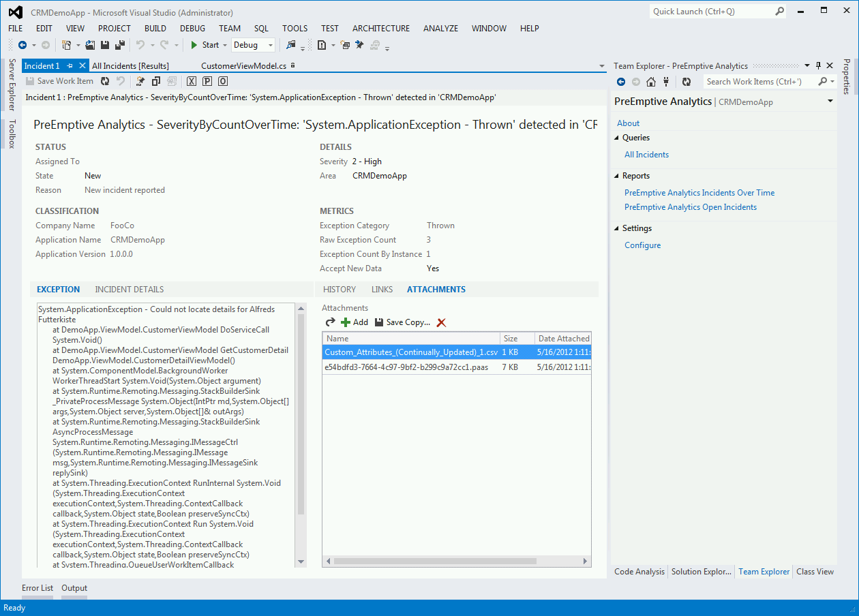Pin the Incident 1 tab

pyautogui.click(x=70, y=66)
